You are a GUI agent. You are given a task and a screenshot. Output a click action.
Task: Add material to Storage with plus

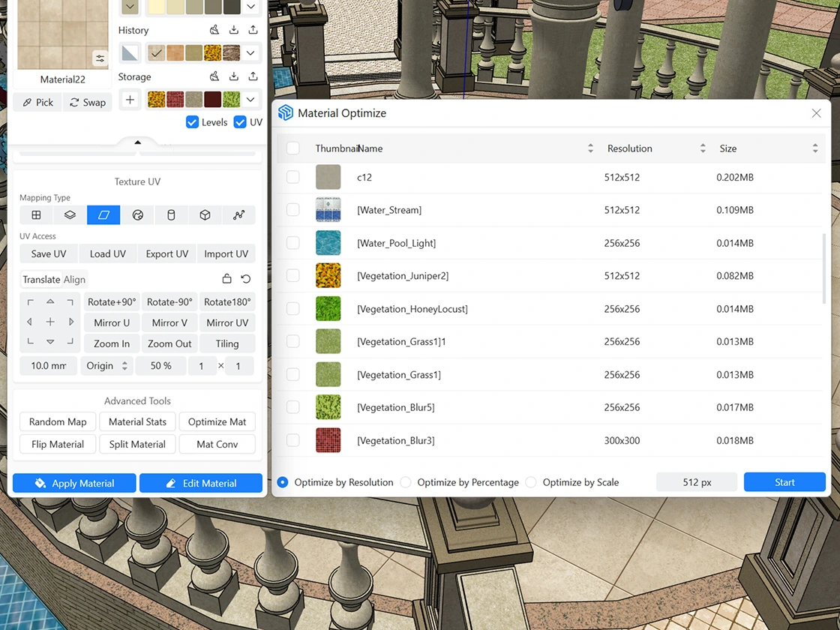click(130, 100)
